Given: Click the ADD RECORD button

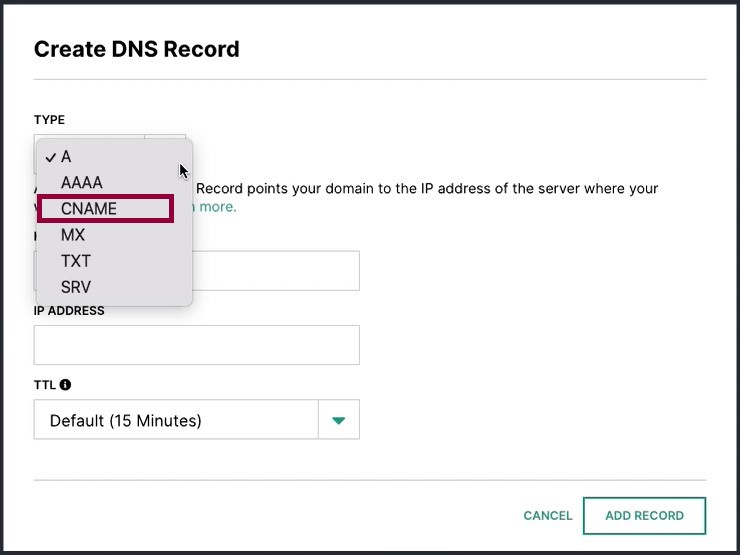Looking at the screenshot, I should 644,515.
